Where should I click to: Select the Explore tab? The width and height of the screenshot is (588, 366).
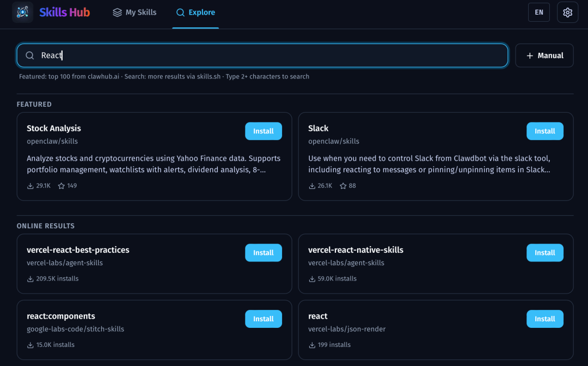(195, 13)
